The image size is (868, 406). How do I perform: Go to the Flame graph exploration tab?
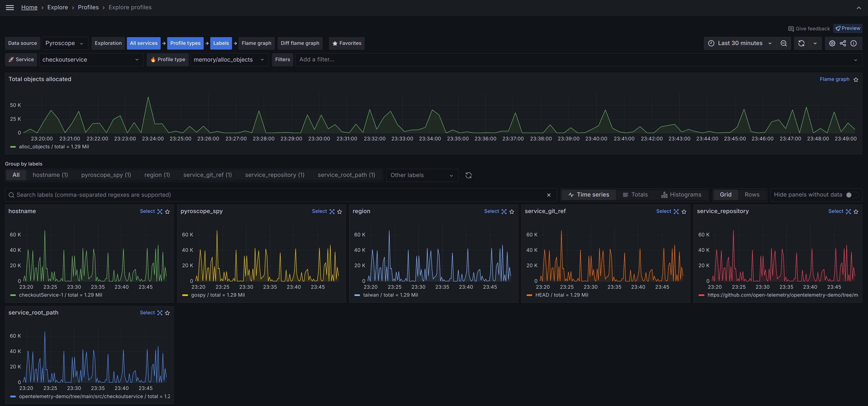(x=256, y=43)
